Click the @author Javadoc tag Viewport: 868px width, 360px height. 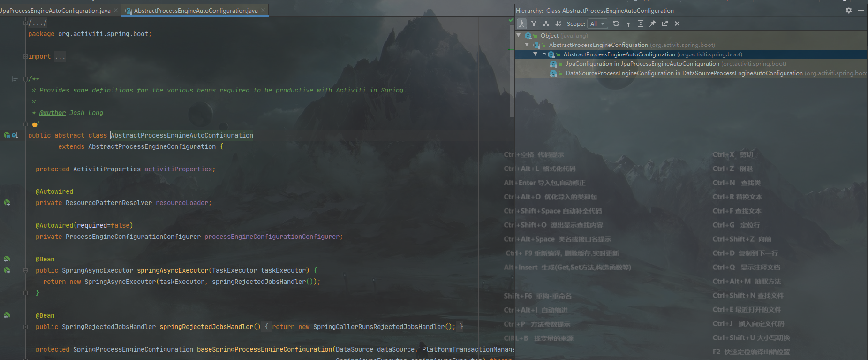(53, 113)
